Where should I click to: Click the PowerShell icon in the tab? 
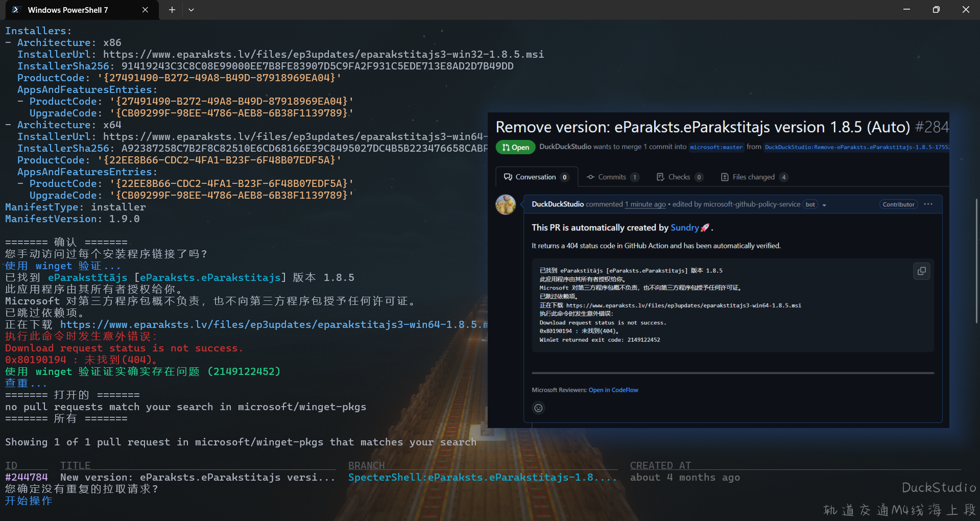coord(16,10)
